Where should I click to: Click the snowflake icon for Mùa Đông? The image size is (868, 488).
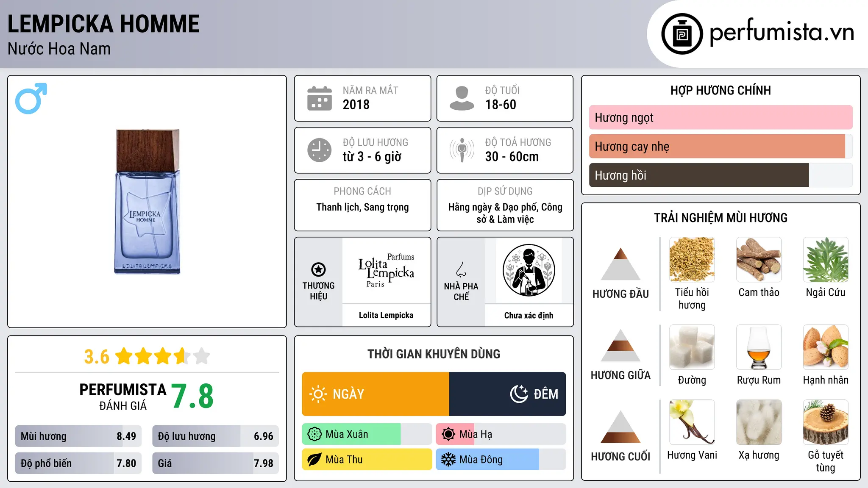(448, 460)
